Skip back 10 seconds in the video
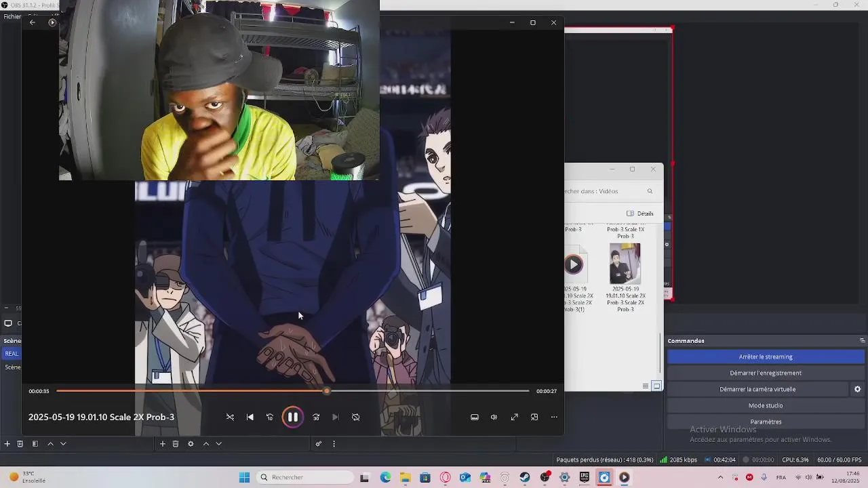This screenshot has width=868, height=488. click(270, 418)
